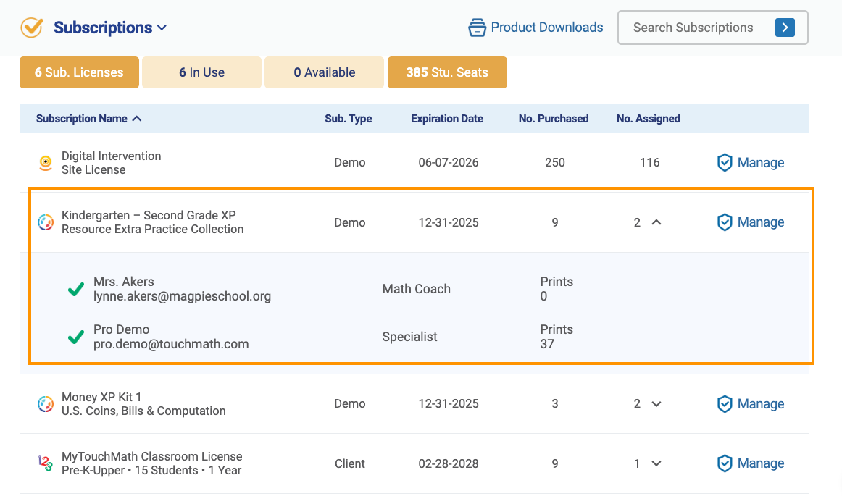
Task: Click green checkmark beside Mrs. Akers
Action: tap(76, 290)
